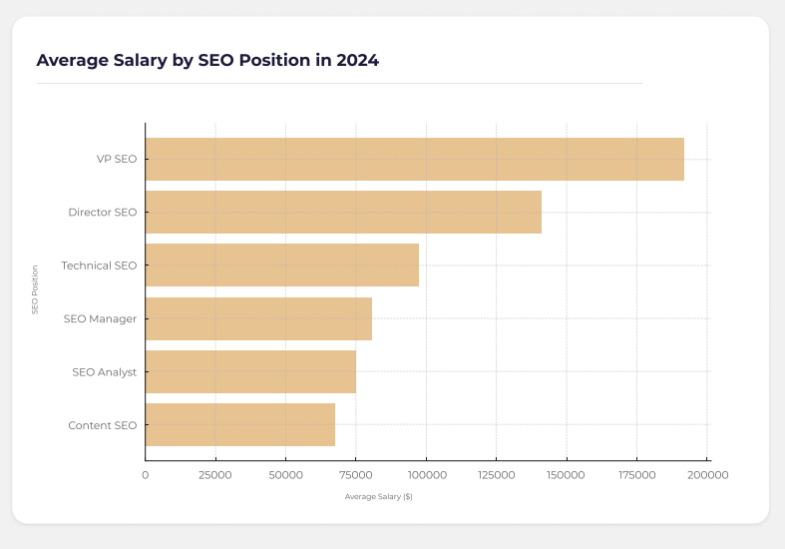This screenshot has width=785, height=549.
Task: Click the Technical SEO bar
Action: [282, 265]
